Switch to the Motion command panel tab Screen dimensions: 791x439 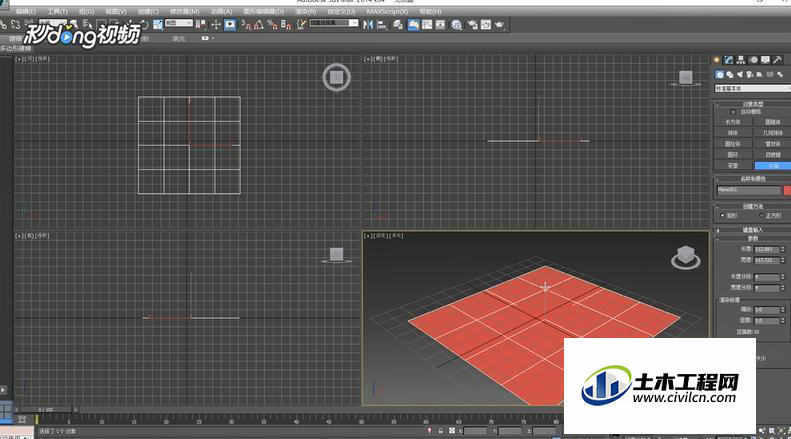[x=754, y=60]
